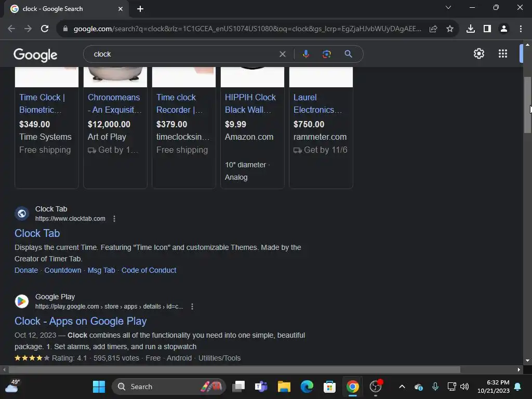Screen dimensions: 532x399
Task: Open the Chrome profile icon
Action: coord(504,29)
